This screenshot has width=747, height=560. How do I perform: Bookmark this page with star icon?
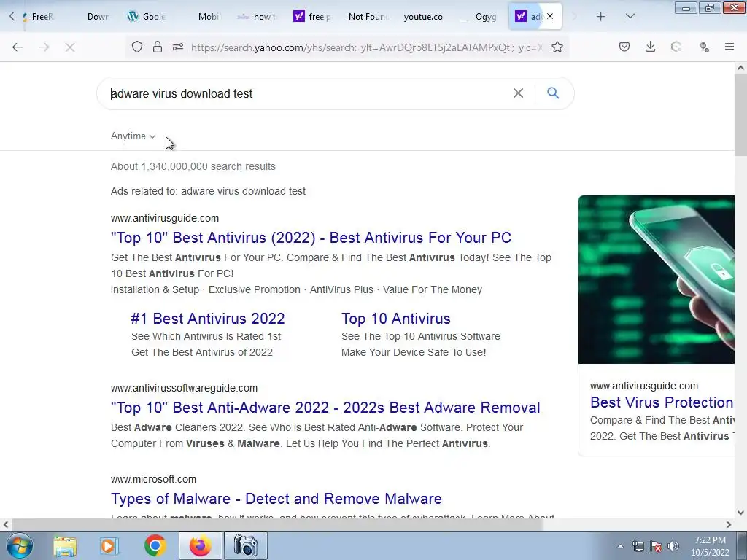coord(557,47)
